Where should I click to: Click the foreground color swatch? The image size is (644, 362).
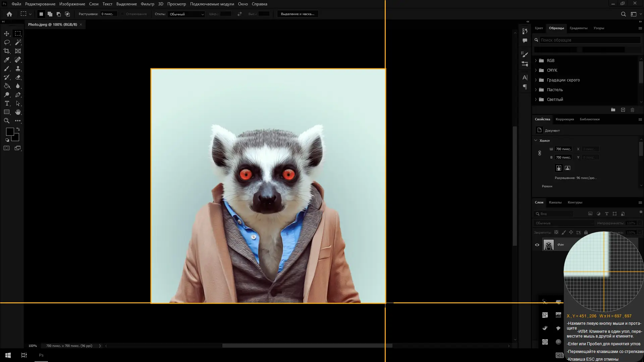[x=10, y=131]
